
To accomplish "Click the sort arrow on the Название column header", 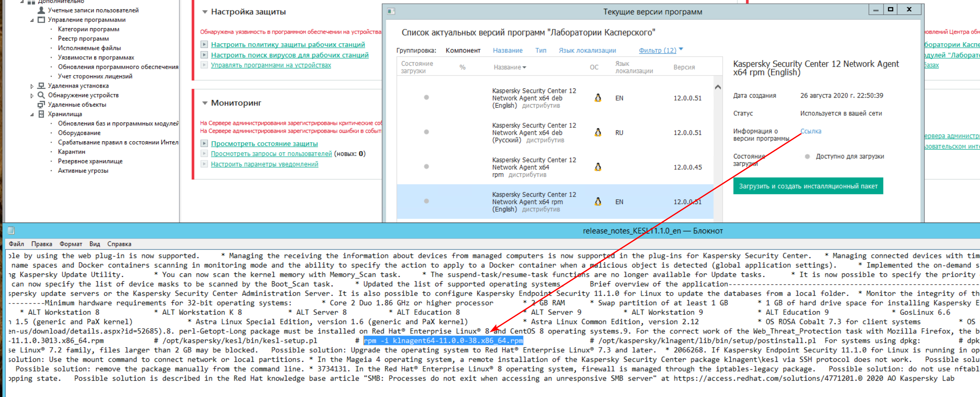I will [524, 67].
